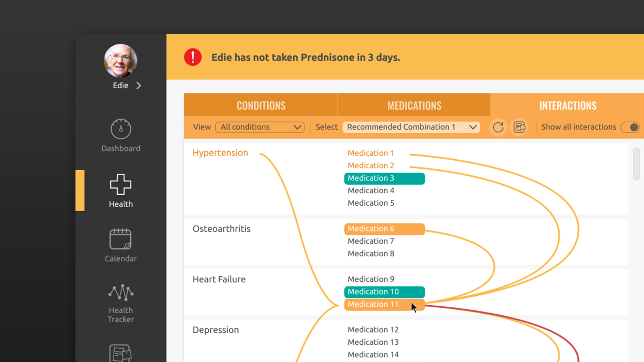The image size is (644, 362).
Task: Click Medication 2 in Hypertension list
Action: [371, 166]
